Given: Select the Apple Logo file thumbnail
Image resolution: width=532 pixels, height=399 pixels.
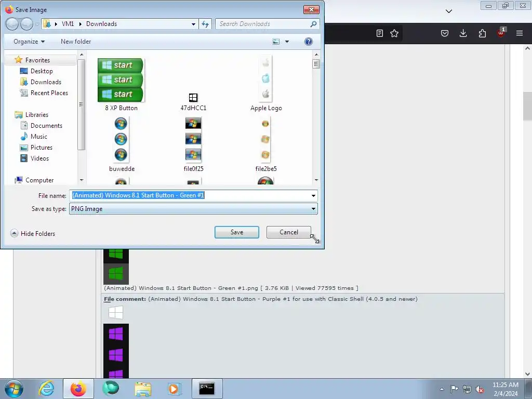Looking at the screenshot, I should 265,79.
